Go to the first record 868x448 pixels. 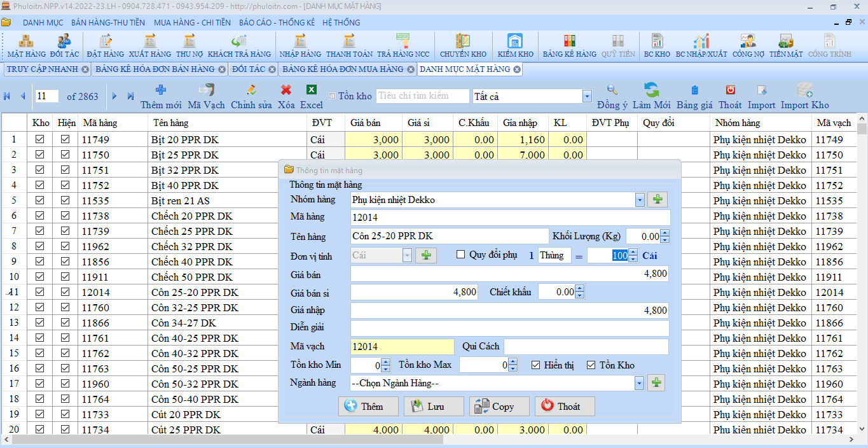(x=7, y=96)
